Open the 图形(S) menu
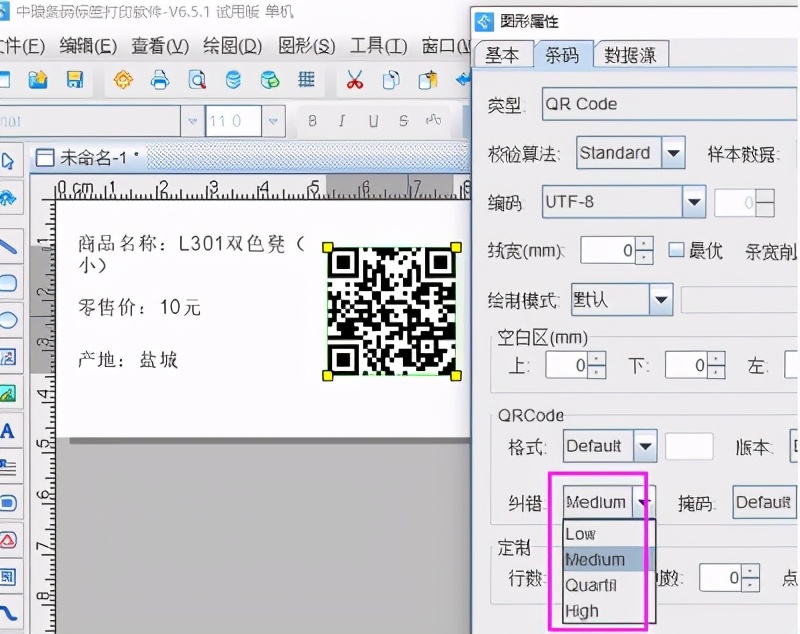 [307, 46]
